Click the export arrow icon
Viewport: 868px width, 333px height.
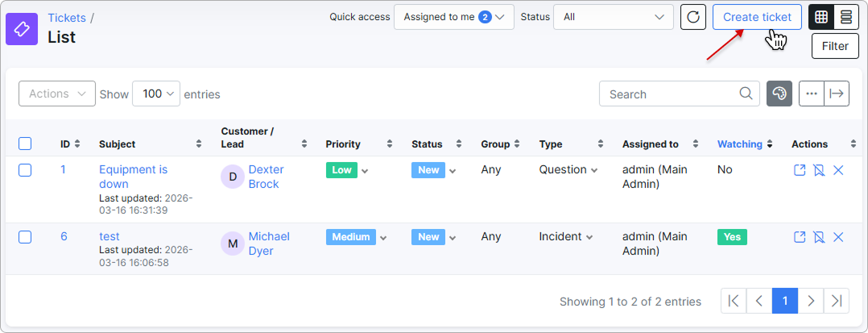[x=837, y=94]
